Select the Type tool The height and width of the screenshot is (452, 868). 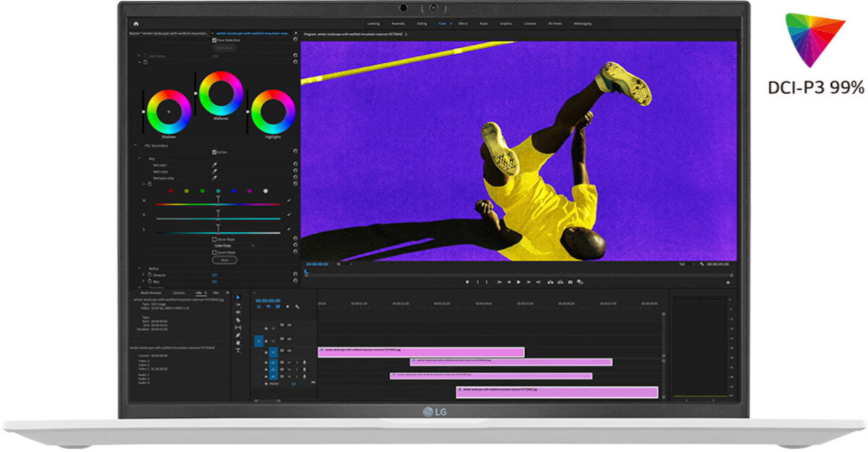(238, 350)
